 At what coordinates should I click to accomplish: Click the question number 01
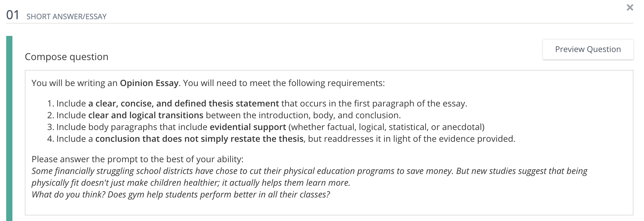(x=13, y=15)
